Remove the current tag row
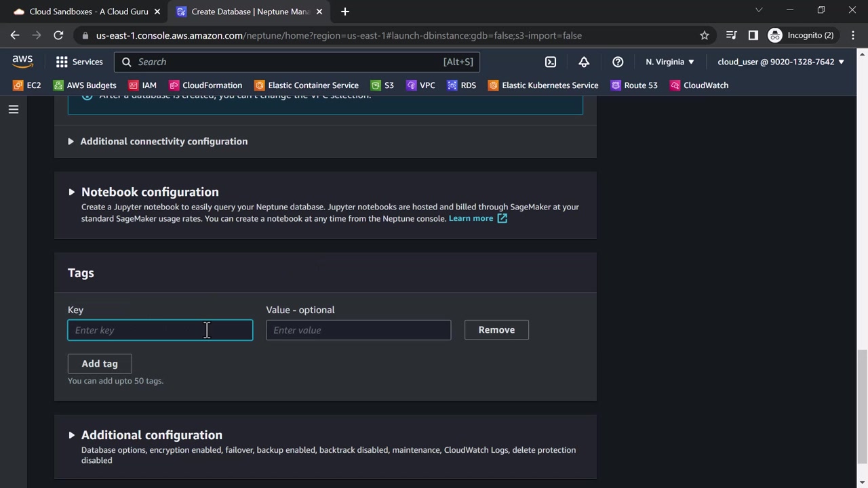868x488 pixels. tap(496, 330)
